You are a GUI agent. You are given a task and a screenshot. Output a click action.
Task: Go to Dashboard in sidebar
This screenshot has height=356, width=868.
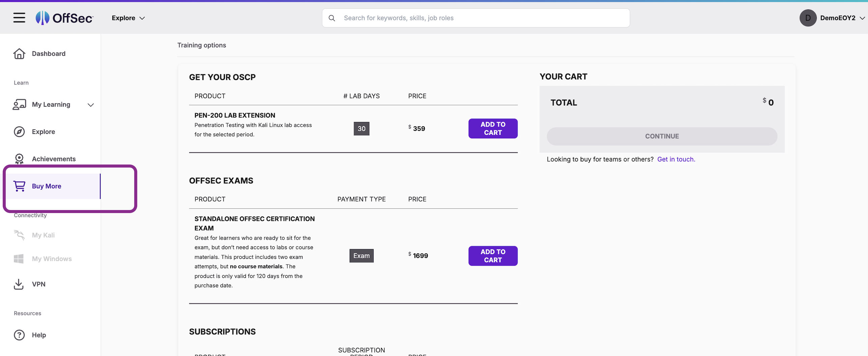pos(49,54)
